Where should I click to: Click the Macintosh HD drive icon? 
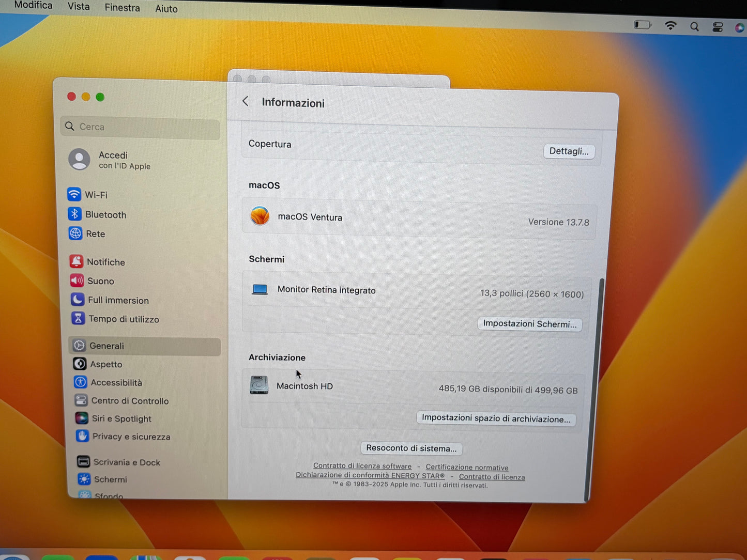(x=259, y=385)
